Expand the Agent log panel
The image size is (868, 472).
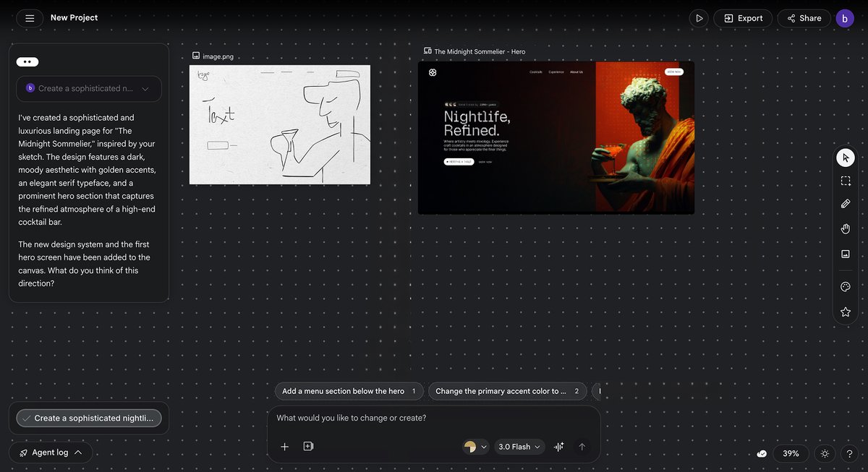(x=51, y=452)
